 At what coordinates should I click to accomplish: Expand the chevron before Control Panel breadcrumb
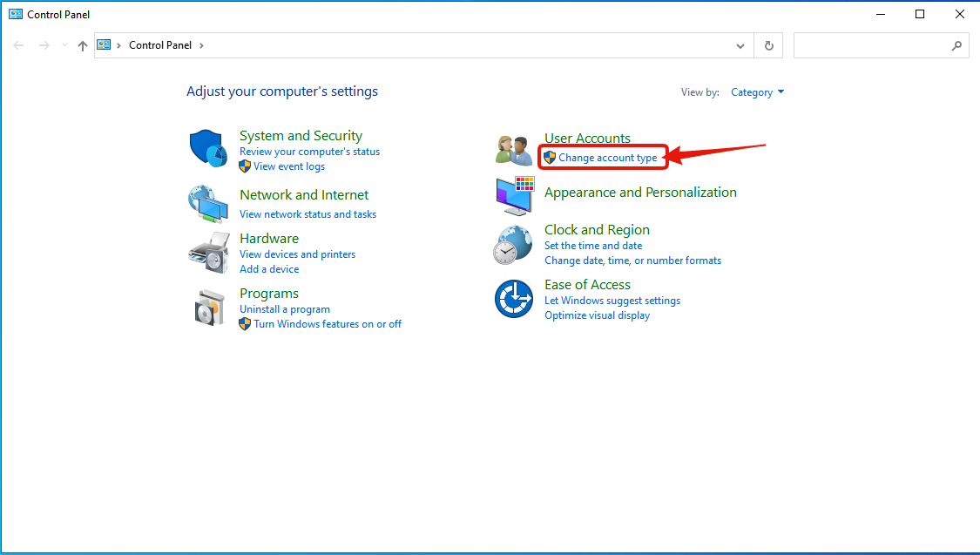click(x=118, y=45)
